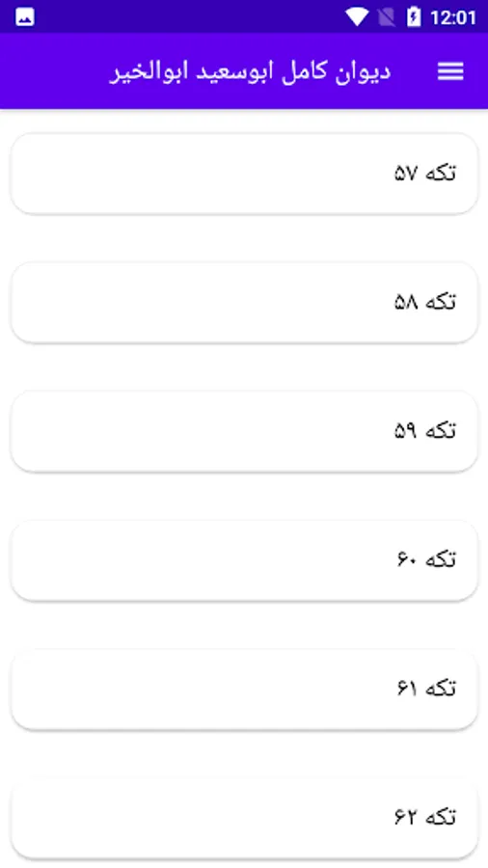The image size is (488, 868).
Task: Open the list item تکه ۵۹
Action: pos(244,431)
